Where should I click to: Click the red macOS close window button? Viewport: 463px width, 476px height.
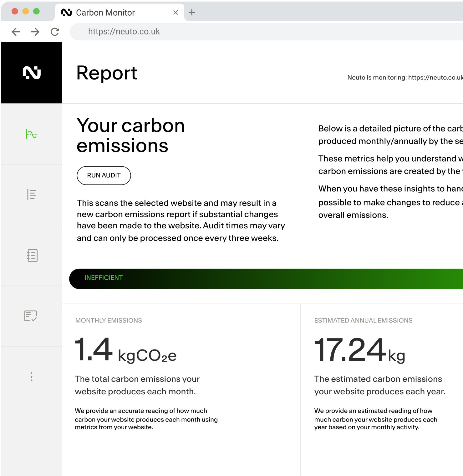point(15,11)
